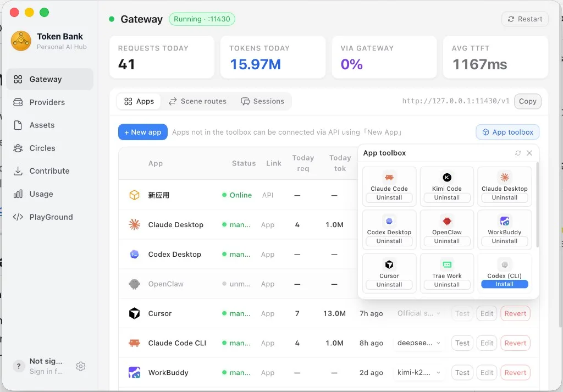563x392 pixels.
Task: Go to the Assets page
Action: [49, 125]
